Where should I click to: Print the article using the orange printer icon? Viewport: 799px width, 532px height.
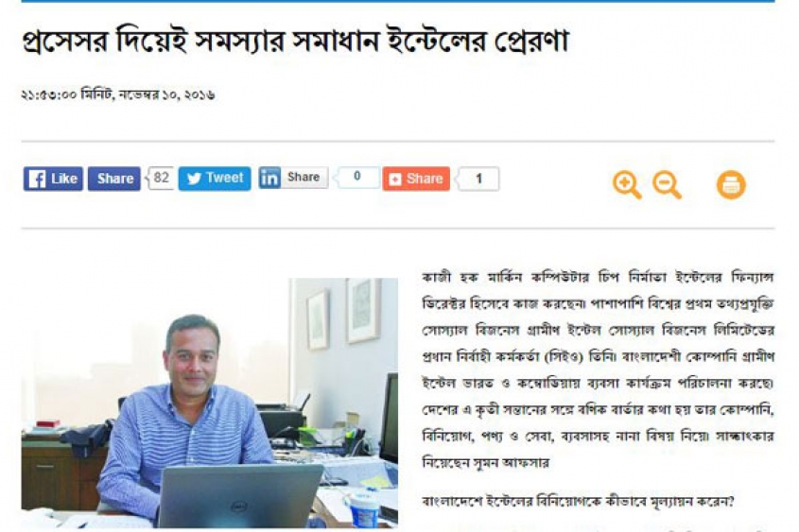731,185
